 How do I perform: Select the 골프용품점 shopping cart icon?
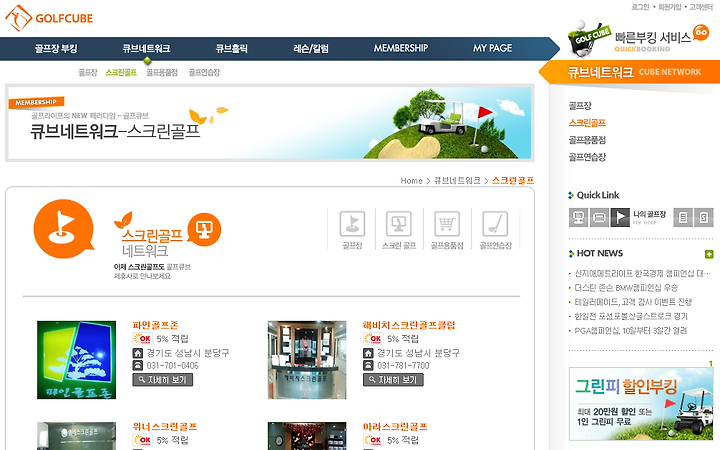pyautogui.click(x=447, y=224)
